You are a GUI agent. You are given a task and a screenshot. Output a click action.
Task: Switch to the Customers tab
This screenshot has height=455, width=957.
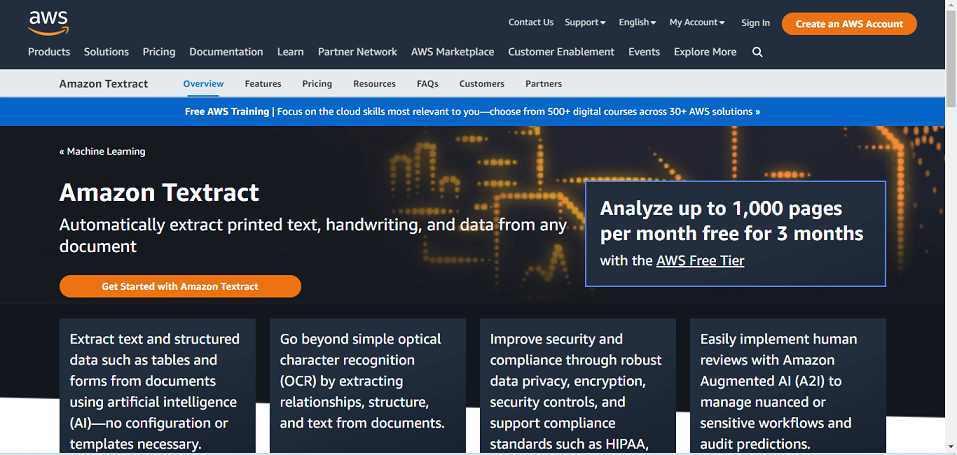pos(482,84)
